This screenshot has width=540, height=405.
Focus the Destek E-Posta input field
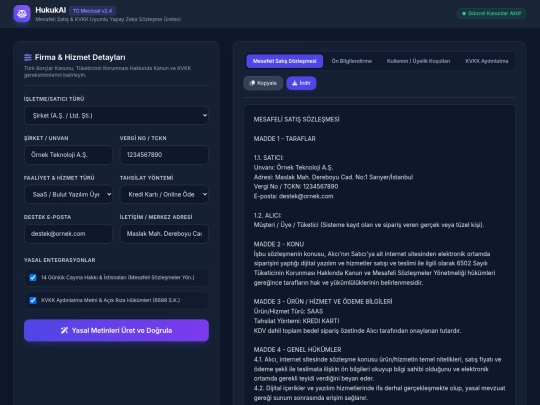pos(68,233)
